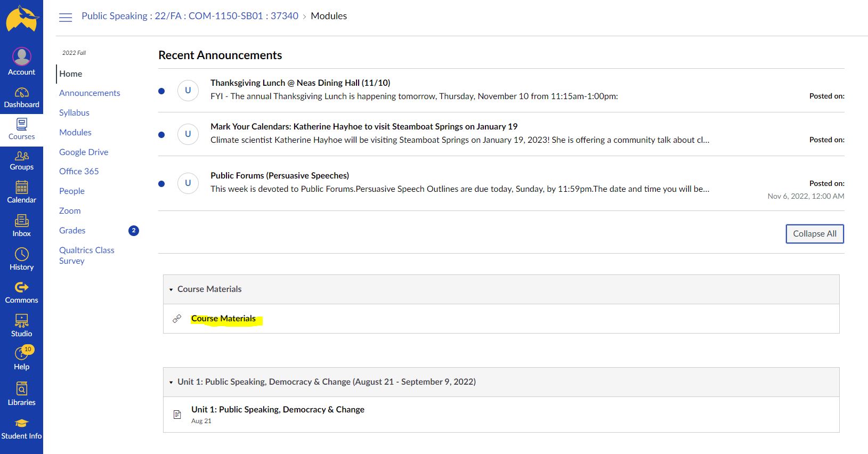Click the link icon beside Course Materials

click(177, 319)
